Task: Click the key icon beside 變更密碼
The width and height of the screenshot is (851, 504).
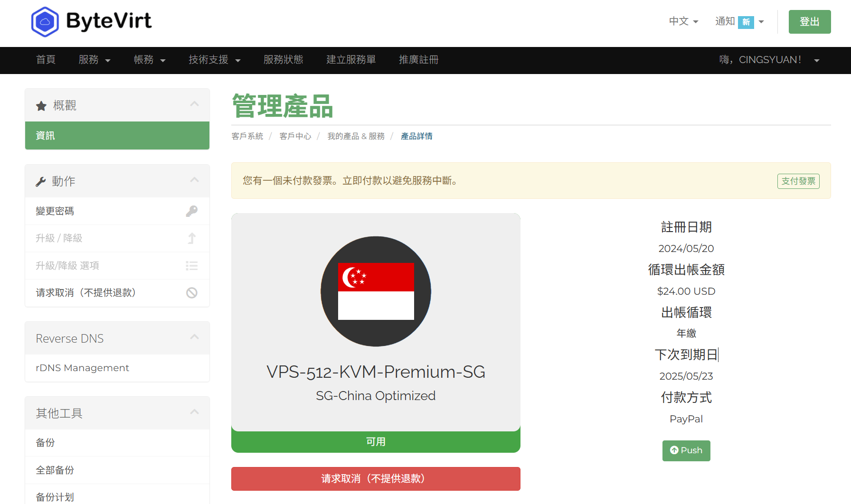Action: click(x=192, y=211)
